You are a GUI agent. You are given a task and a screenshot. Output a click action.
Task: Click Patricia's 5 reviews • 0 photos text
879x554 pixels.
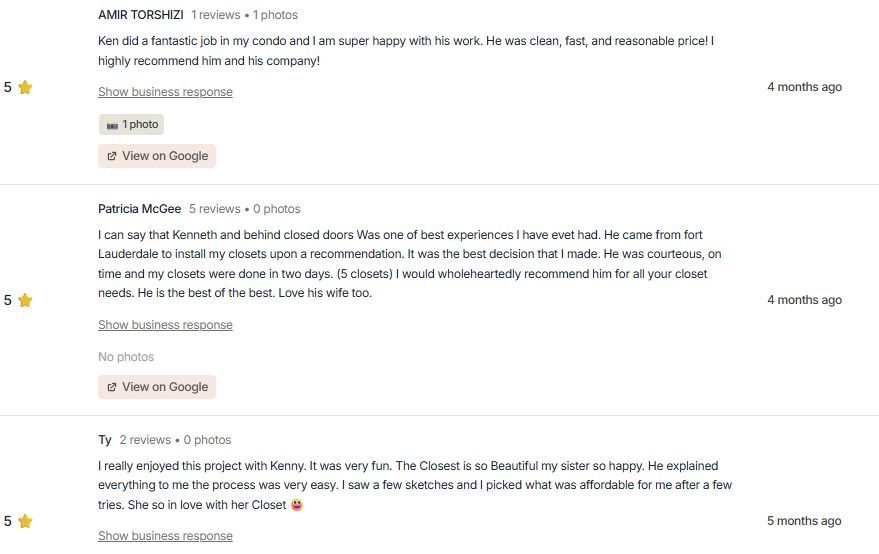tap(244, 209)
